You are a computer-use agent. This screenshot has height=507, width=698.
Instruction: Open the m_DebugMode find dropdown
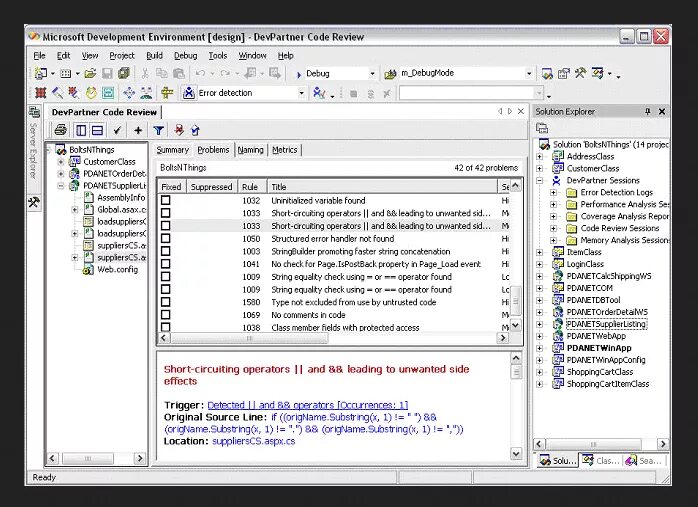click(x=529, y=73)
